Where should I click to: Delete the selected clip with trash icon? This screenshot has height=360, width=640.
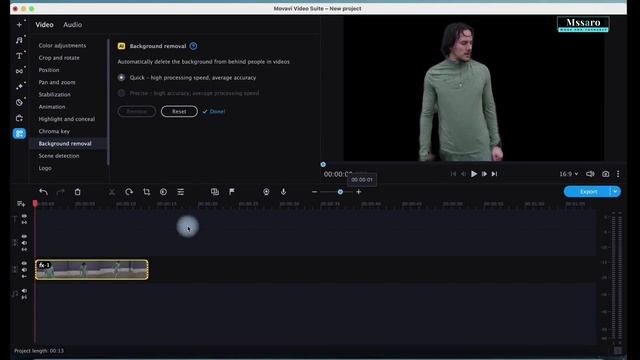(x=78, y=192)
